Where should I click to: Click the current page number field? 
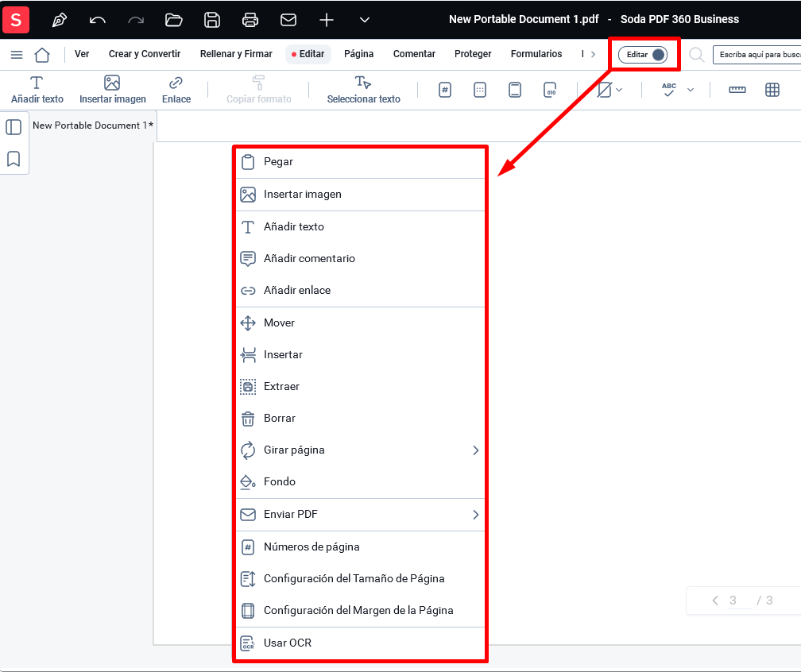(739, 601)
